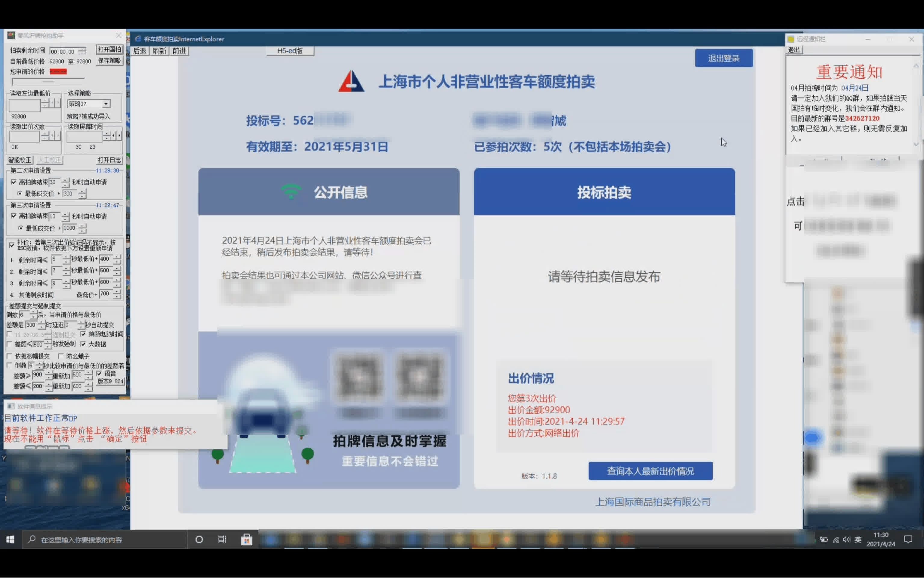This screenshot has height=578, width=924.
Task: Click the battery tray icon
Action: click(x=824, y=539)
